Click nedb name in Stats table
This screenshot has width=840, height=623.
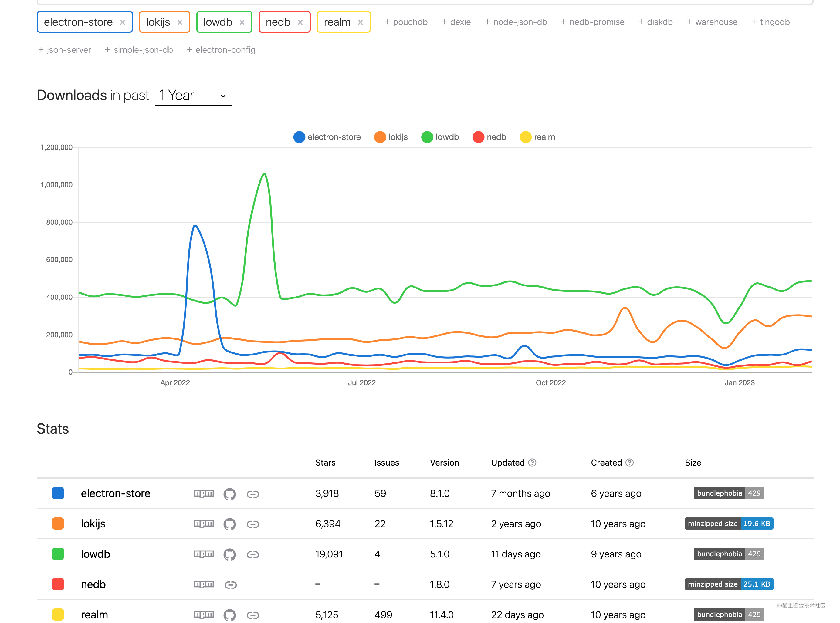point(93,584)
